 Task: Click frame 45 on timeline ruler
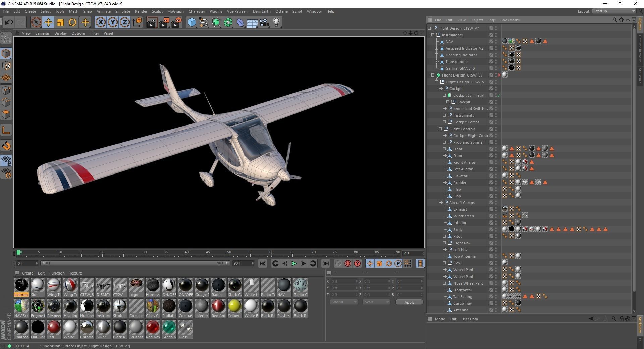(x=208, y=252)
